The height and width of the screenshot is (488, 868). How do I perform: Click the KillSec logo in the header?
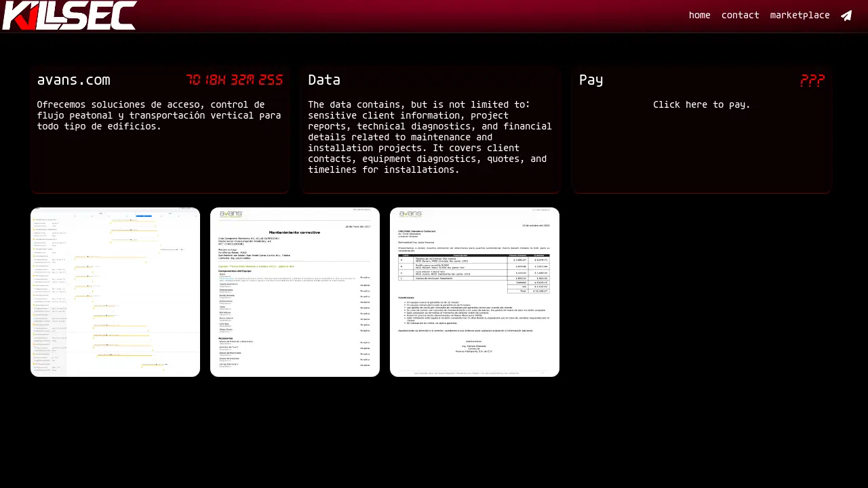tap(69, 16)
